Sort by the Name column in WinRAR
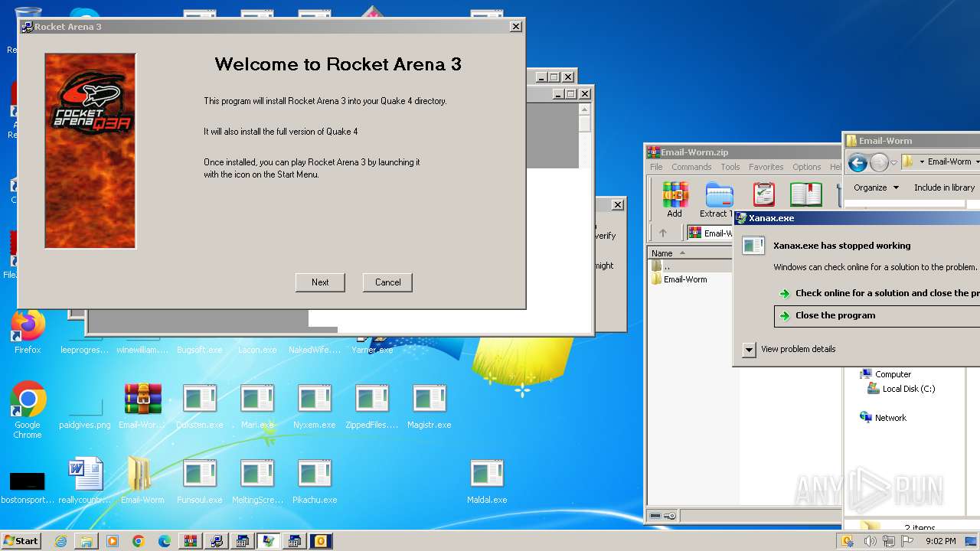 tap(689, 253)
